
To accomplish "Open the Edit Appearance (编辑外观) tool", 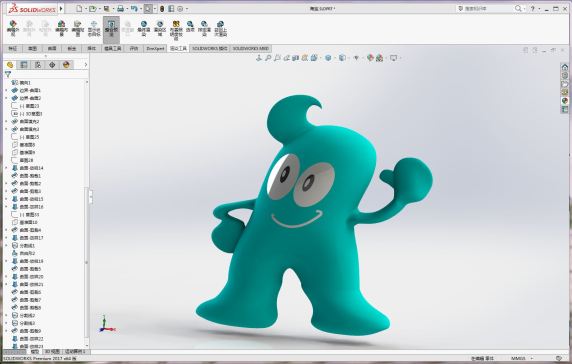I will click(x=13, y=28).
